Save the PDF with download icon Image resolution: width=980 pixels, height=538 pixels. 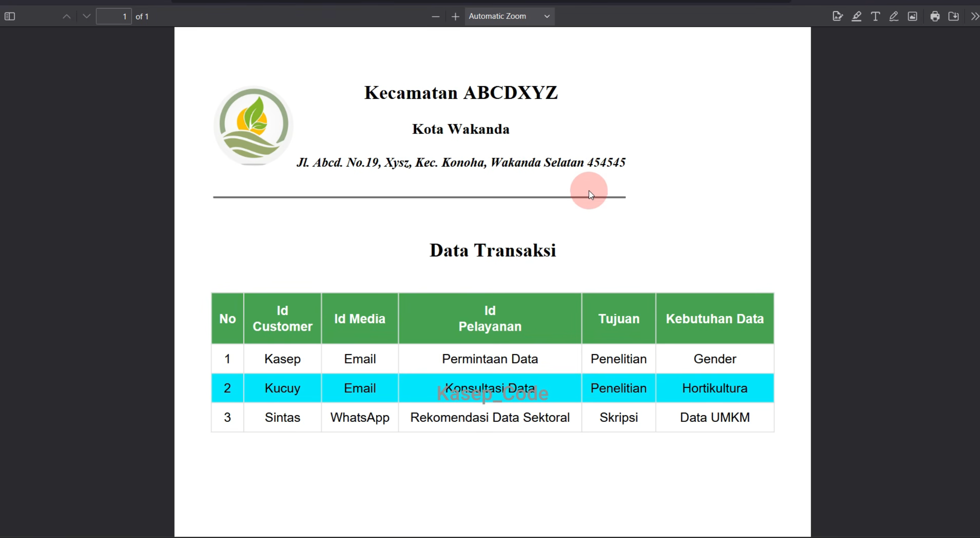coord(953,17)
